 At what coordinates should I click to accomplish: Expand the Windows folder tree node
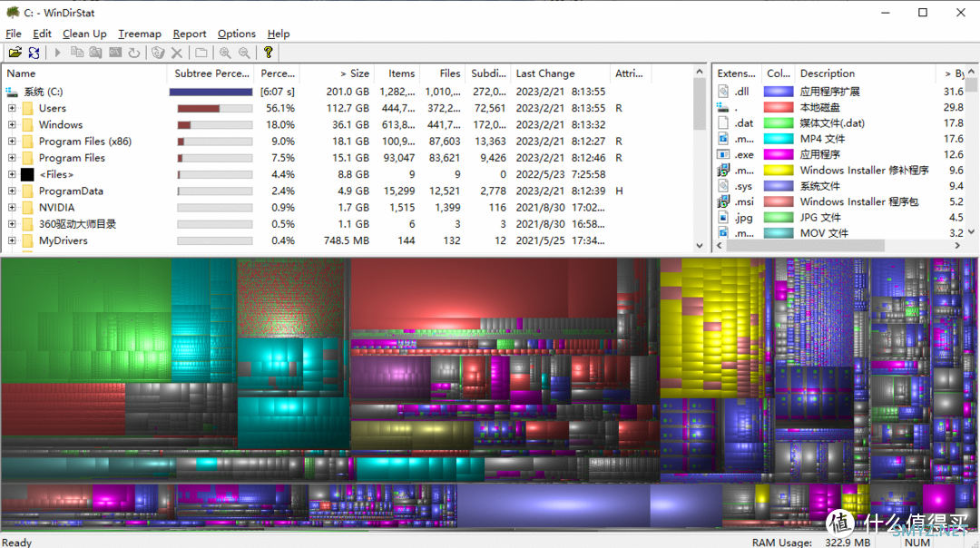pos(12,124)
